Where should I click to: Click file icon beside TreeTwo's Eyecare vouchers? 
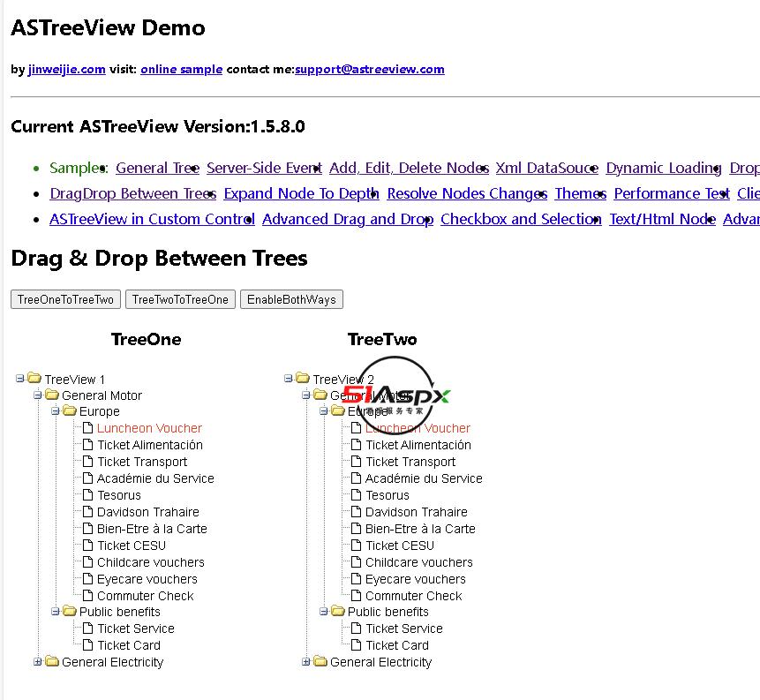click(356, 578)
